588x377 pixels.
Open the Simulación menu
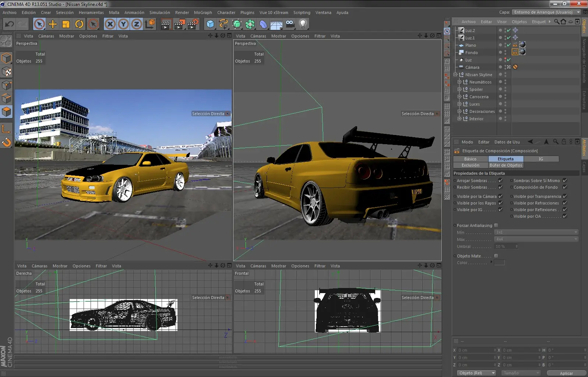160,13
